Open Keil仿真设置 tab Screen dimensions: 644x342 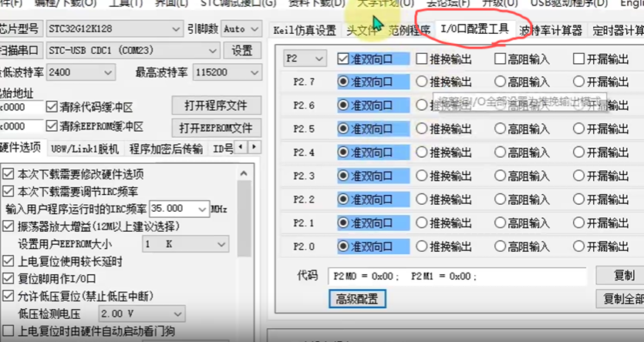[305, 30]
